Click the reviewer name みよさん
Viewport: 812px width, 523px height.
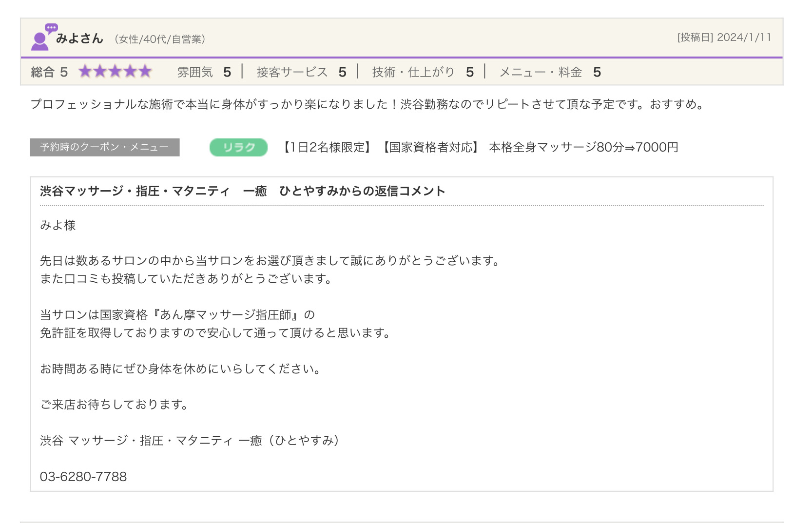79,39
